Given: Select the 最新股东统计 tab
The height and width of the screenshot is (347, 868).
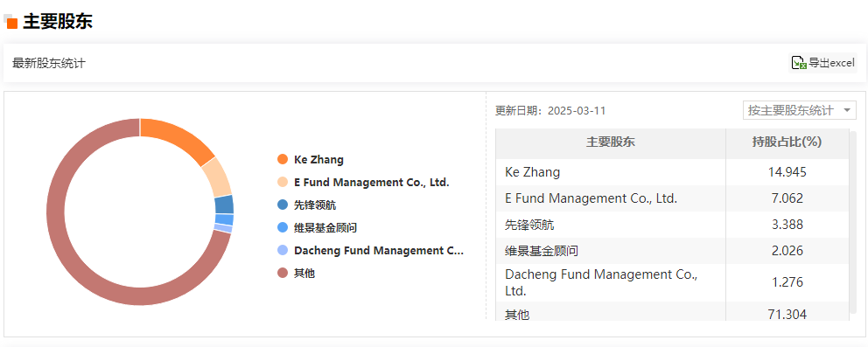Looking at the screenshot, I should (49, 63).
